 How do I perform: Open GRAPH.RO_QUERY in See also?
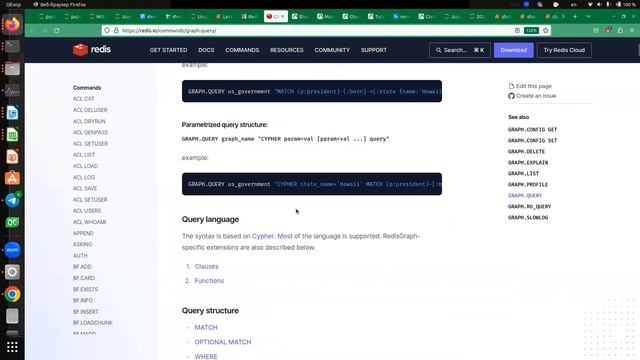pos(529,207)
